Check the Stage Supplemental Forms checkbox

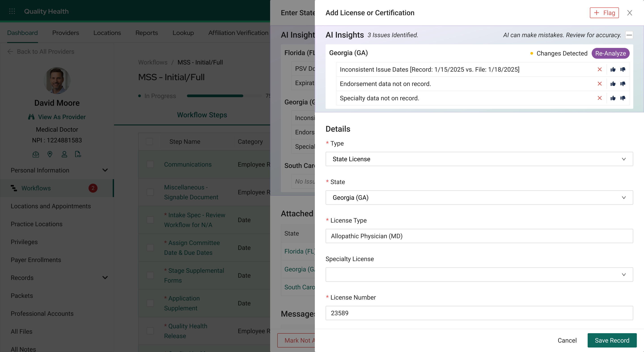(x=150, y=275)
